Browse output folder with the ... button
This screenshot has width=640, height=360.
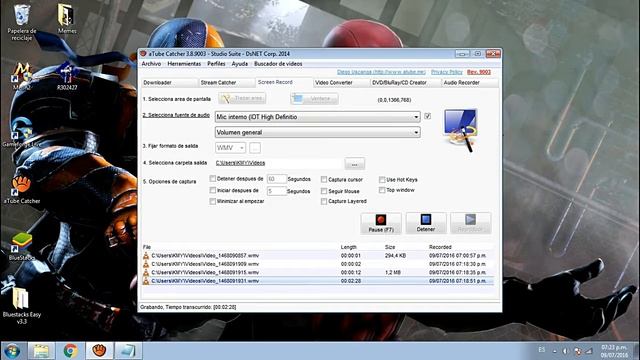(355, 164)
